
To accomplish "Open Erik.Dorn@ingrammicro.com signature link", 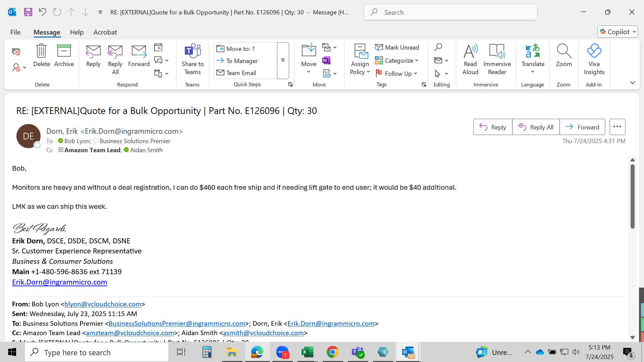I will (60, 282).
